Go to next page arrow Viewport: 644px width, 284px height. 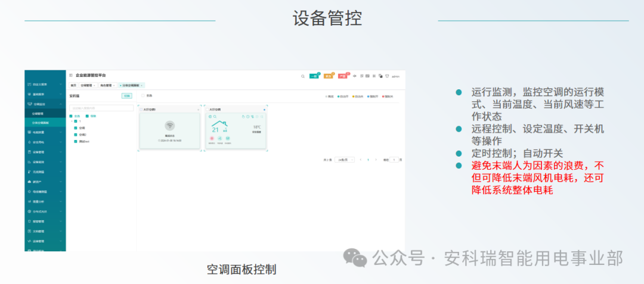[376, 160]
